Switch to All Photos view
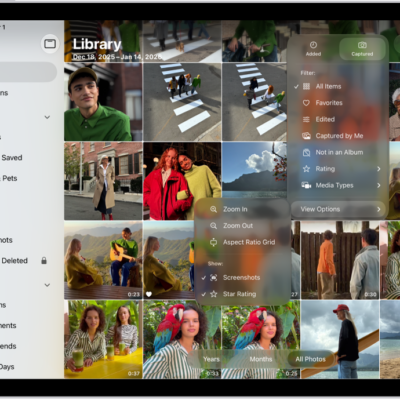This screenshot has width=400, height=400. tap(310, 359)
